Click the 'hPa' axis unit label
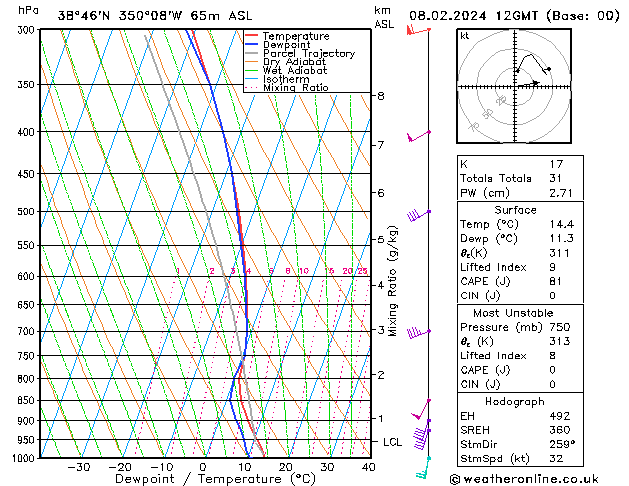This screenshot has width=629, height=486. pos(28,11)
